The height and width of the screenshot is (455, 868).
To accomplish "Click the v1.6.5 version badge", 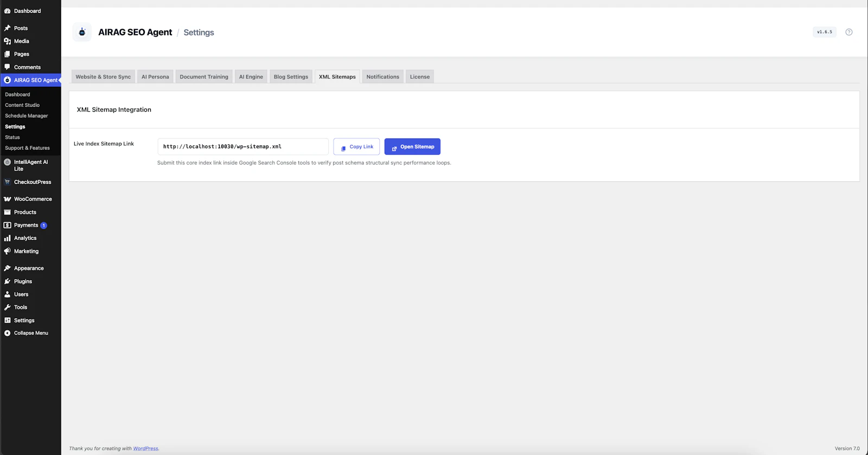I will coord(825,32).
